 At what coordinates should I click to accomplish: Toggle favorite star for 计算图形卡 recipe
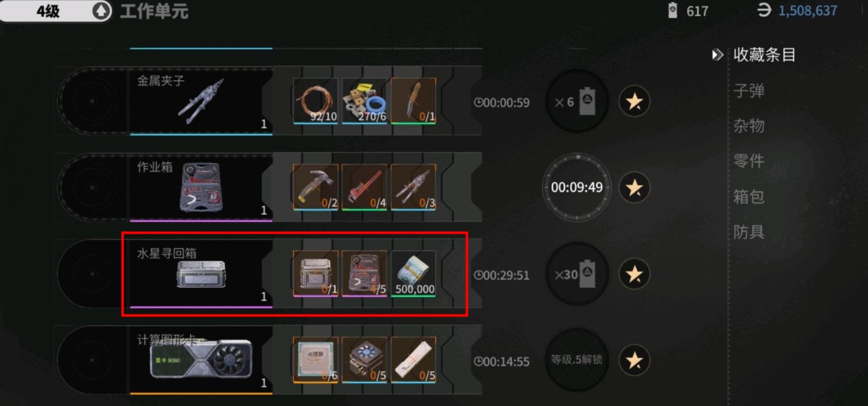[634, 360]
